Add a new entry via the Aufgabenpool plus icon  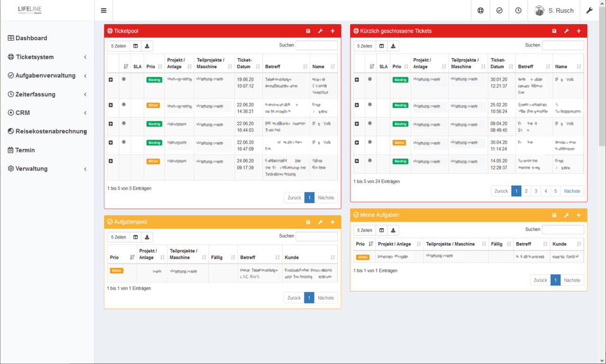click(332, 222)
